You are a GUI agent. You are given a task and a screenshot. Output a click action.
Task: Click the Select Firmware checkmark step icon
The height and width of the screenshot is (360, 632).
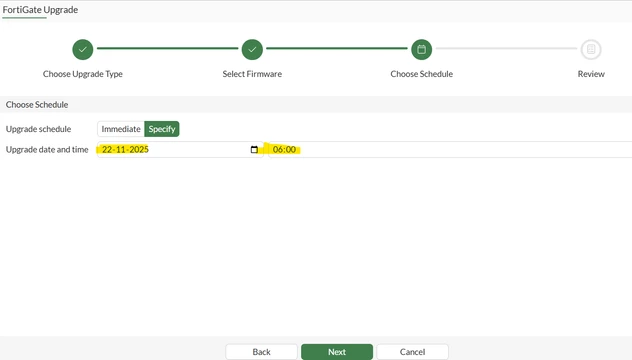pos(252,49)
